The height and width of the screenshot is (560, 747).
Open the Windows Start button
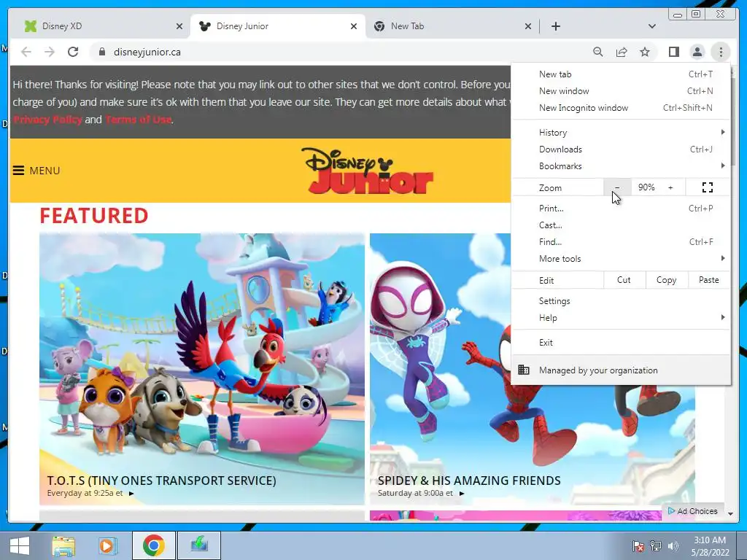point(20,545)
